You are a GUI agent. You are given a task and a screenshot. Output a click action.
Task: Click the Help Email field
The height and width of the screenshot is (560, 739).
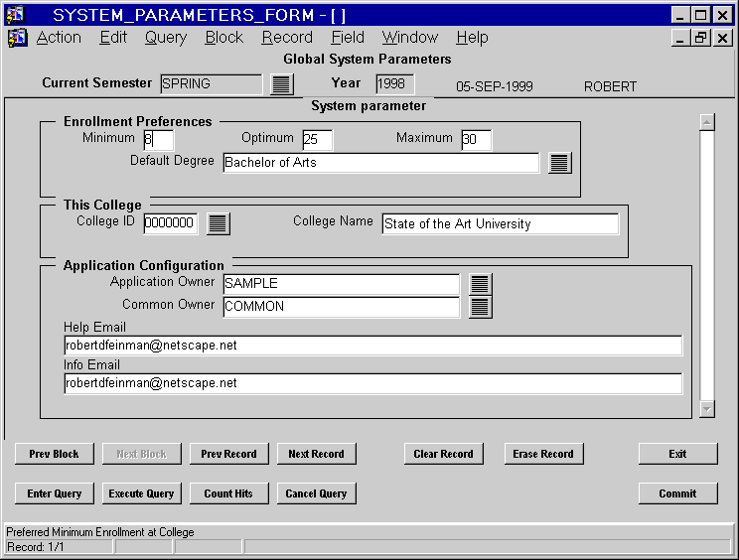tap(373, 346)
